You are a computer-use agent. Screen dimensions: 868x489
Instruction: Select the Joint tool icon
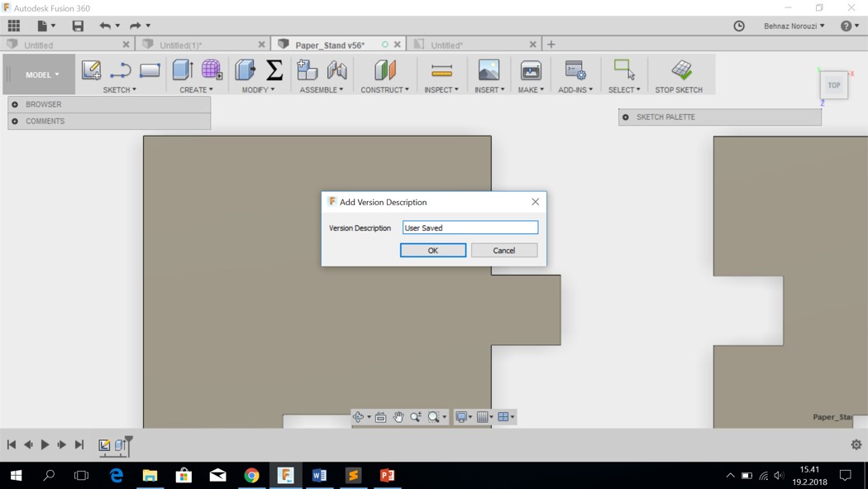(336, 70)
